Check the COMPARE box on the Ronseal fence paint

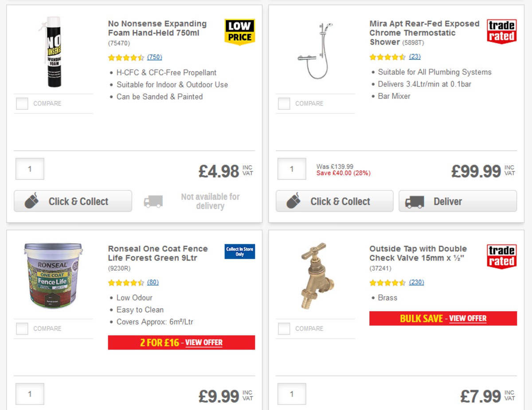pyautogui.click(x=21, y=328)
